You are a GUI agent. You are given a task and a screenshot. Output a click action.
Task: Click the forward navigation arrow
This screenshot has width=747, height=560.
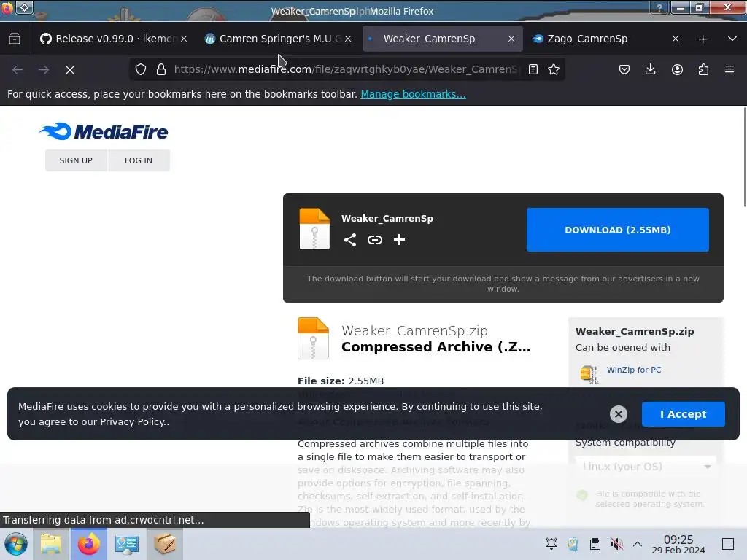click(44, 69)
